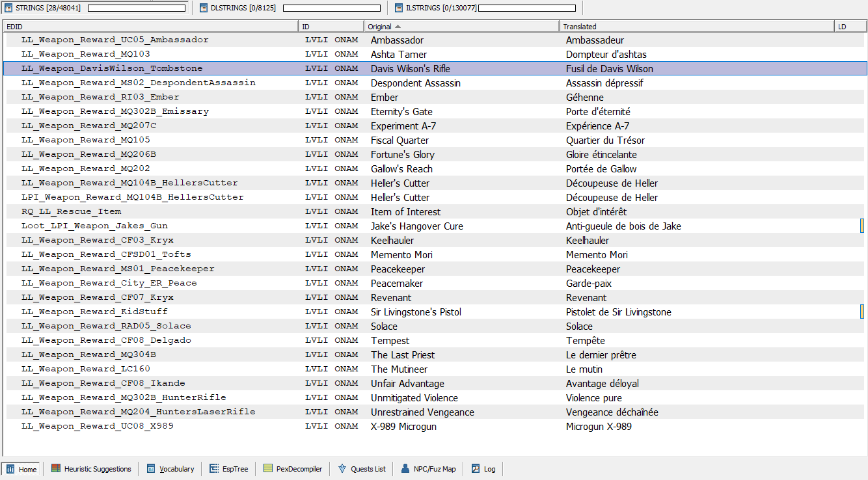The image size is (868, 480).
Task: Switch to the Quests List tab
Action: pyautogui.click(x=362, y=469)
